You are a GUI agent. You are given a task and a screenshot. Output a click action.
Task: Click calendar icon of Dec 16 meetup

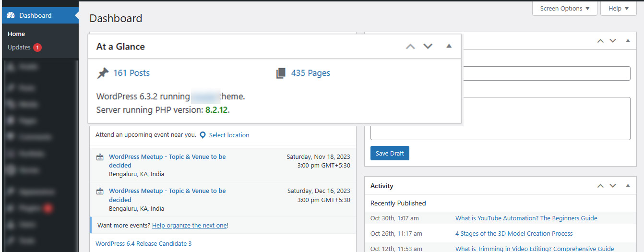pos(100,191)
